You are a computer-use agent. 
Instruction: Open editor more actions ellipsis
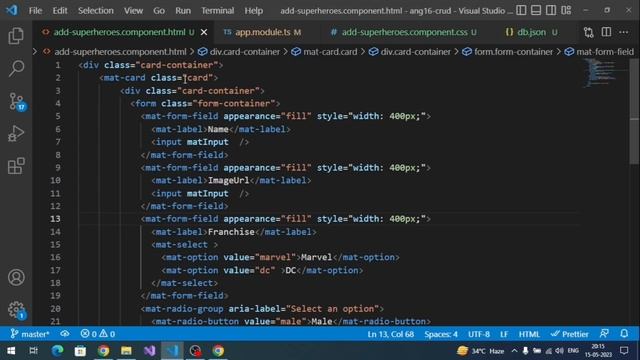624,32
